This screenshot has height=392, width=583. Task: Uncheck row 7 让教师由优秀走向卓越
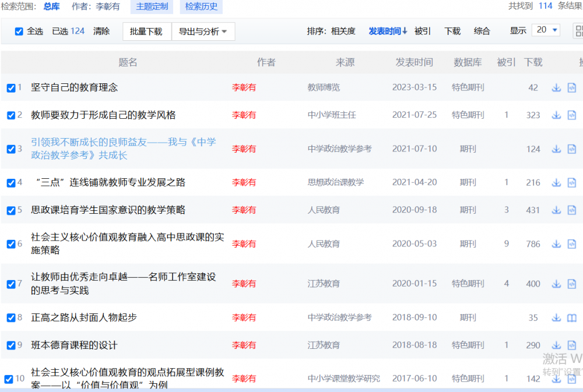point(11,284)
